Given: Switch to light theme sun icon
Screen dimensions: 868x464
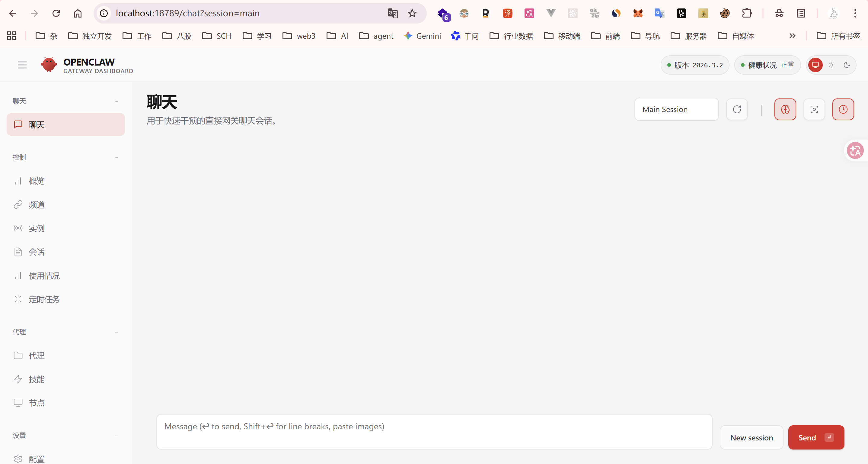Looking at the screenshot, I should [x=831, y=65].
